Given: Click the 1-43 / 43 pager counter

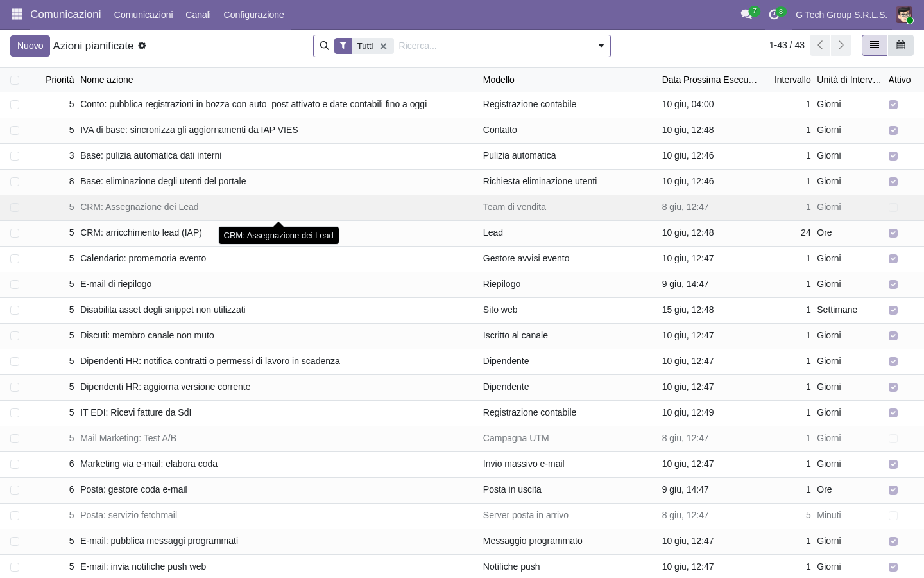Looking at the screenshot, I should tap(787, 45).
